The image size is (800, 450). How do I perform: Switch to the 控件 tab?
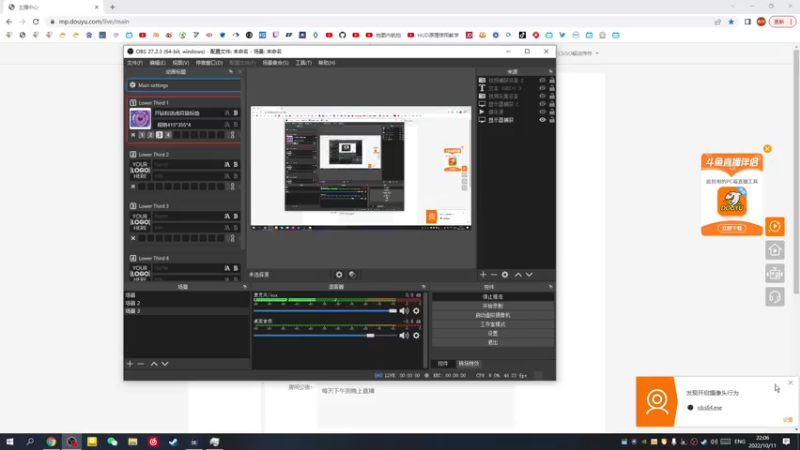point(443,364)
